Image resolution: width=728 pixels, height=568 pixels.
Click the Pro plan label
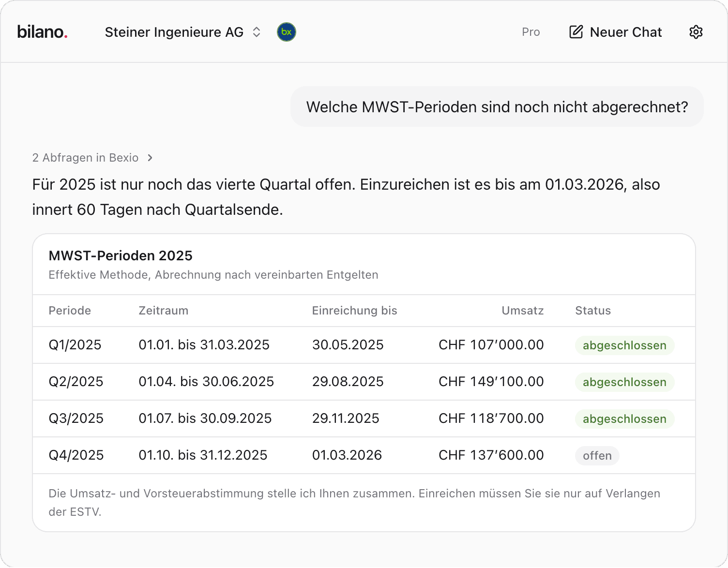[531, 32]
